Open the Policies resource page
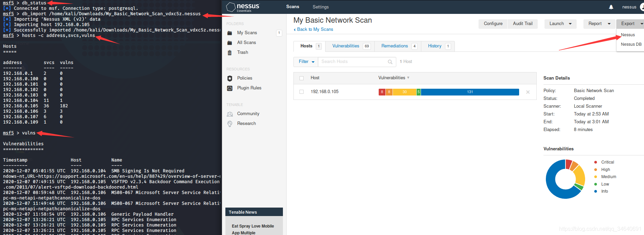 point(245,78)
